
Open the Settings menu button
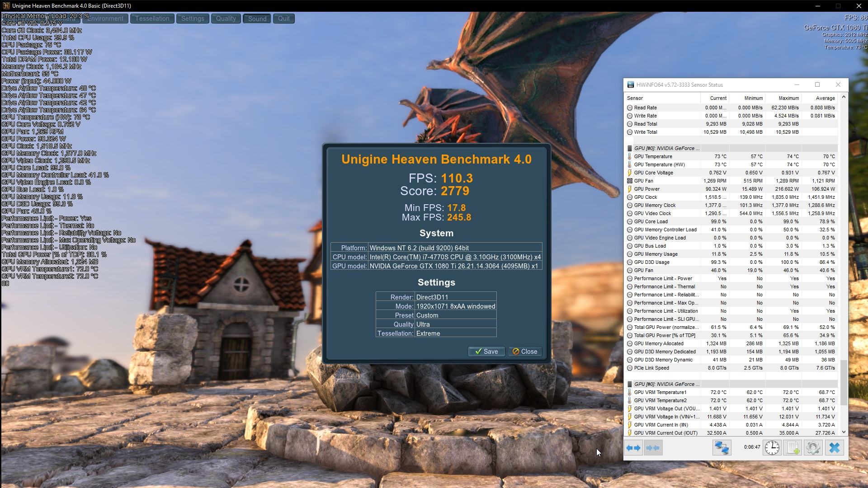coord(193,19)
